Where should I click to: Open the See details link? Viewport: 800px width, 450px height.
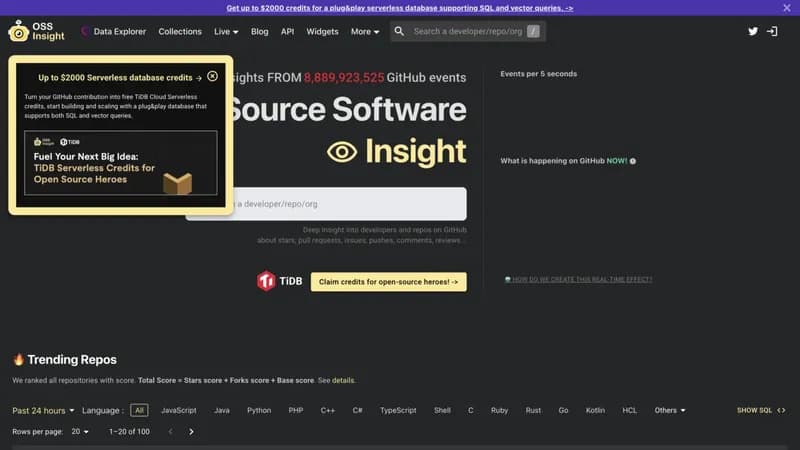pos(343,380)
